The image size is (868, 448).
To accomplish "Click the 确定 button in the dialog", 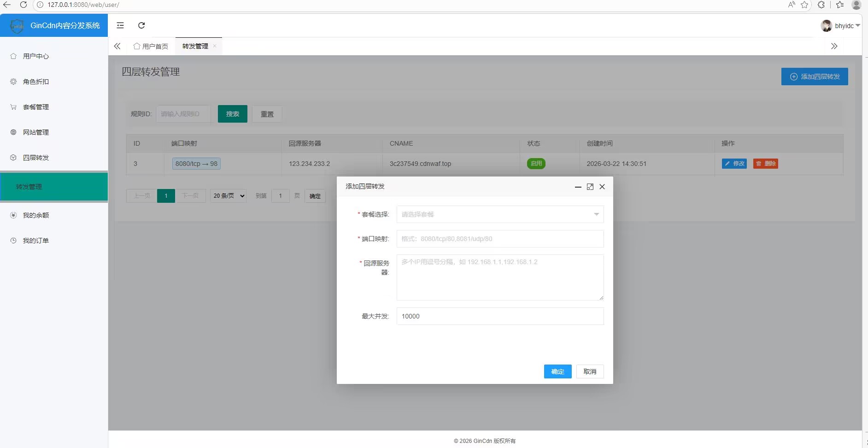I will pos(557,371).
